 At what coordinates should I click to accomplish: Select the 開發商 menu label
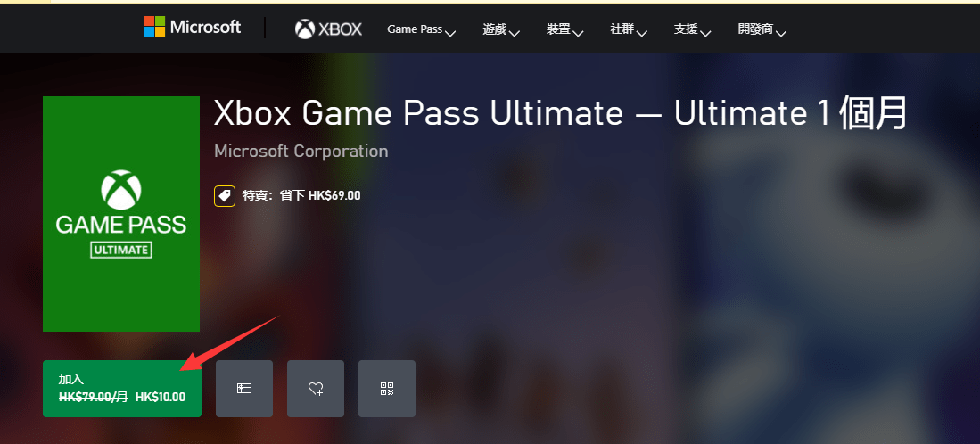click(x=755, y=29)
